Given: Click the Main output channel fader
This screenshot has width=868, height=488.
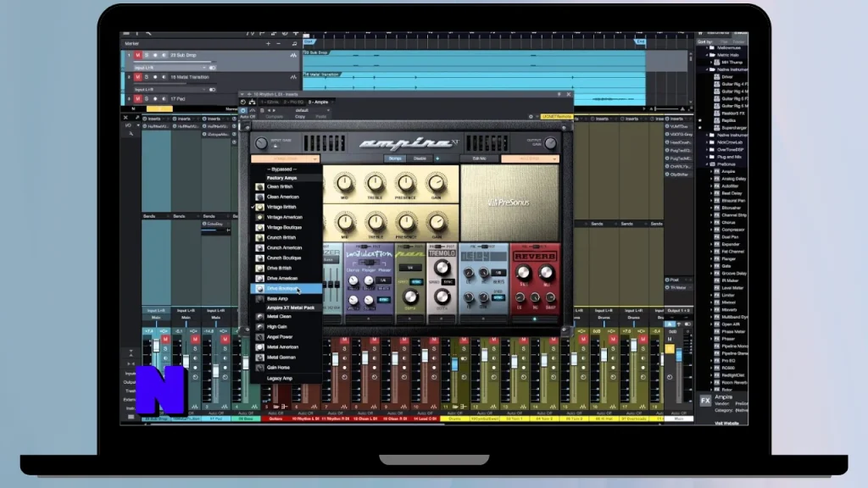Looking at the screenshot, I should pos(679,354).
